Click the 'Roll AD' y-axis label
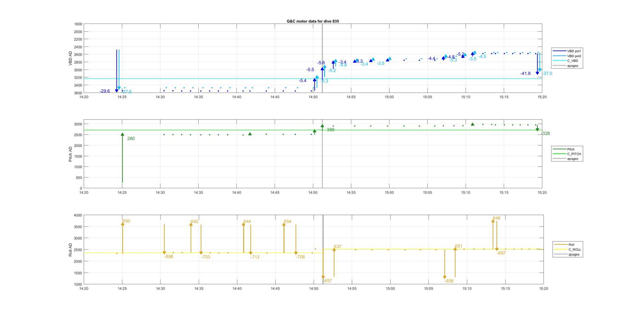Viewport: 644px width, 319px height. pyautogui.click(x=70, y=249)
